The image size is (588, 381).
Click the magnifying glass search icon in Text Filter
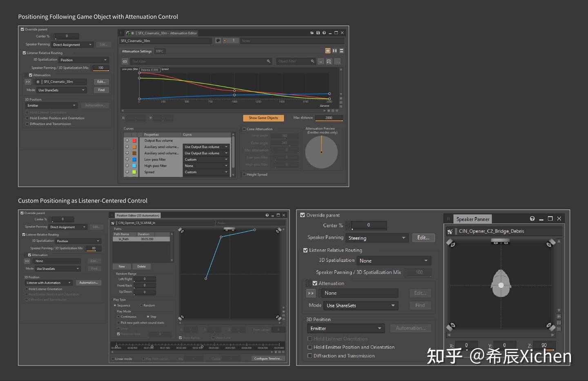click(268, 61)
